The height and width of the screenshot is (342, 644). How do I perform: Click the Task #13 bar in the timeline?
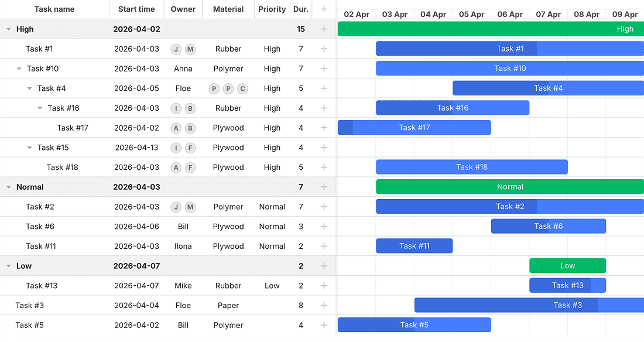coord(568,285)
